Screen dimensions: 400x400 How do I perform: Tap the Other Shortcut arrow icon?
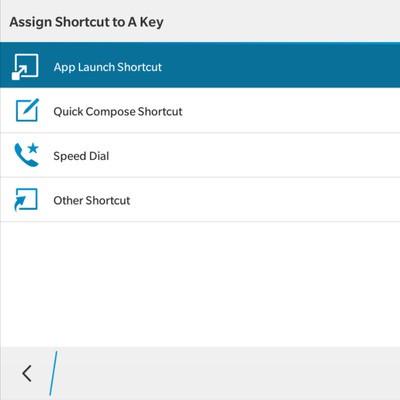click(x=26, y=200)
